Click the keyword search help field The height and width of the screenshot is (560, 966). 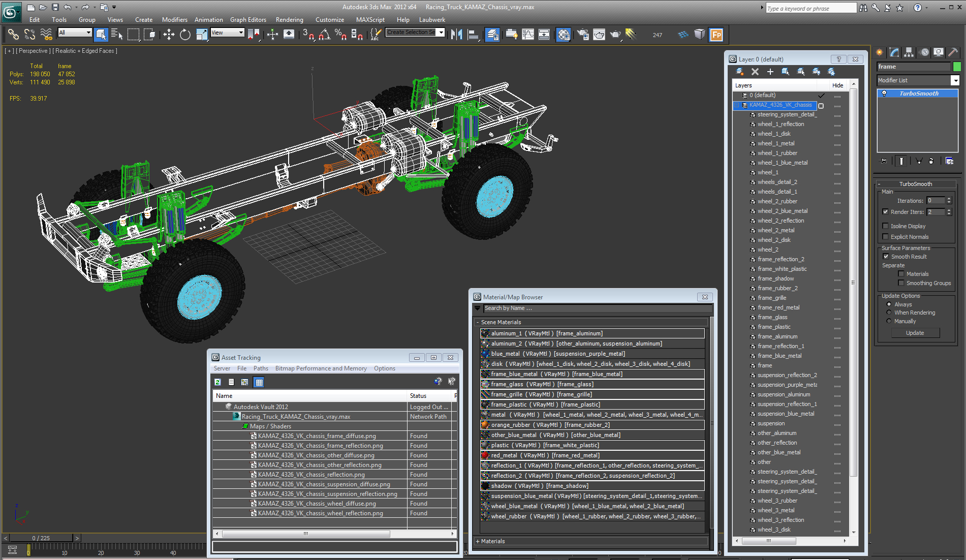point(811,8)
